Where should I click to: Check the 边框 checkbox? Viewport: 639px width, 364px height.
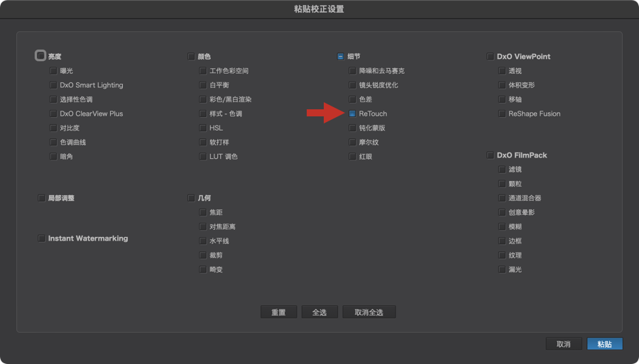[502, 241]
